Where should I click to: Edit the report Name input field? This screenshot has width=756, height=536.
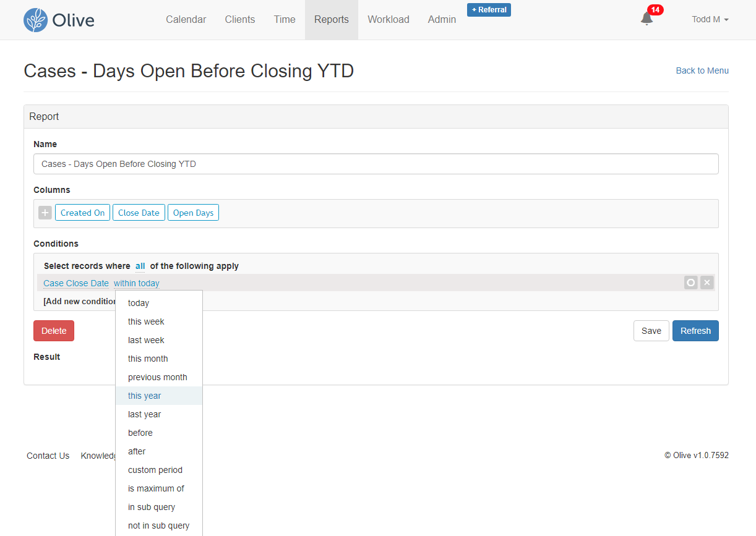pyautogui.click(x=376, y=164)
